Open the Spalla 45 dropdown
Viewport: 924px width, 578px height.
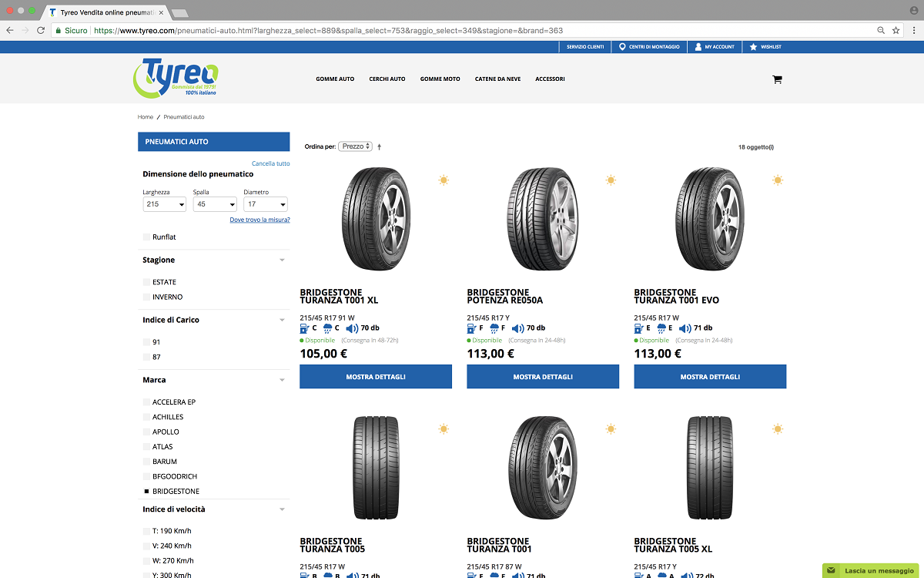pyautogui.click(x=215, y=204)
